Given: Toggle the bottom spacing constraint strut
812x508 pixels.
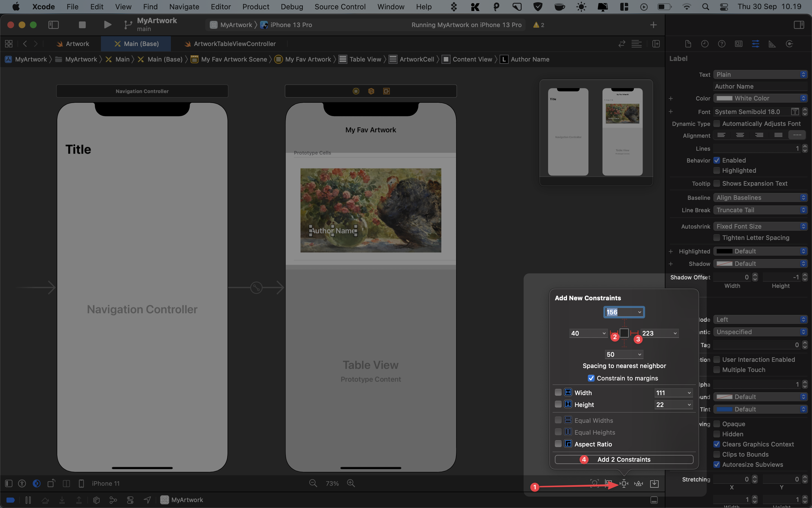Looking at the screenshot, I should (x=624, y=343).
